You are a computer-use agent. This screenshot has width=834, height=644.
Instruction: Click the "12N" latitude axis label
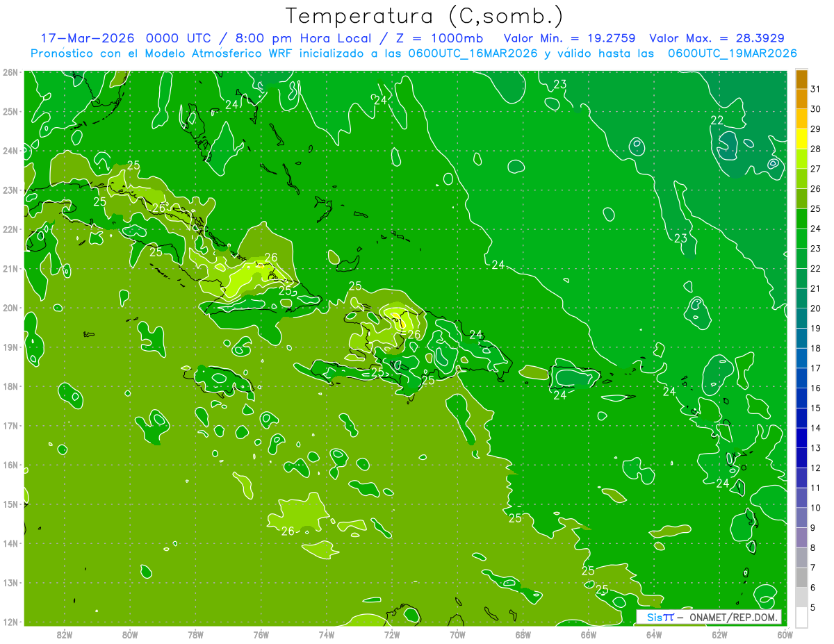click(10, 622)
